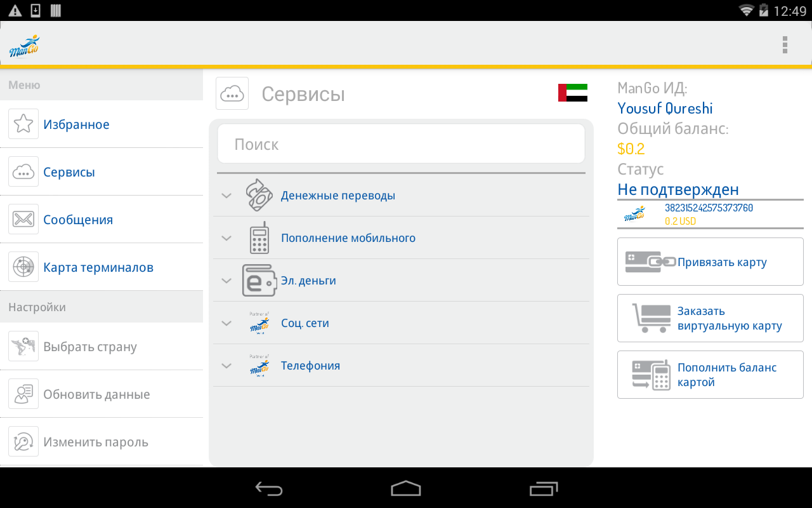Open the Эл. деньги service label
The image size is (812, 508).
pyautogui.click(x=308, y=280)
